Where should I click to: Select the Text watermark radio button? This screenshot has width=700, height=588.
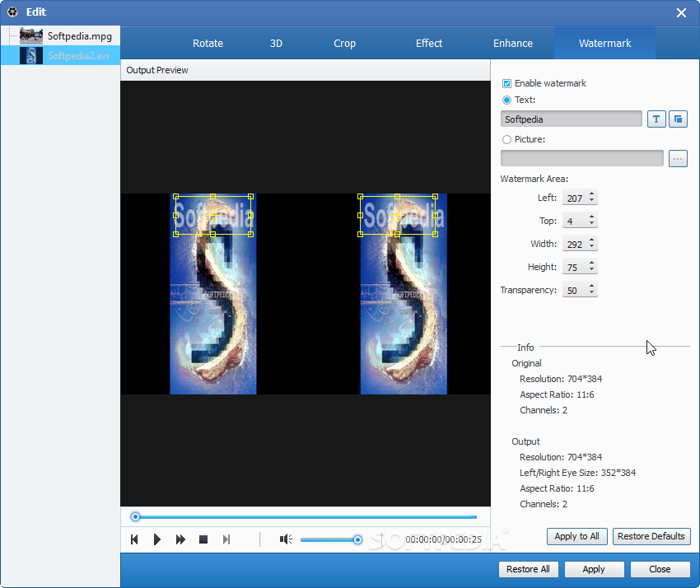coord(506,100)
